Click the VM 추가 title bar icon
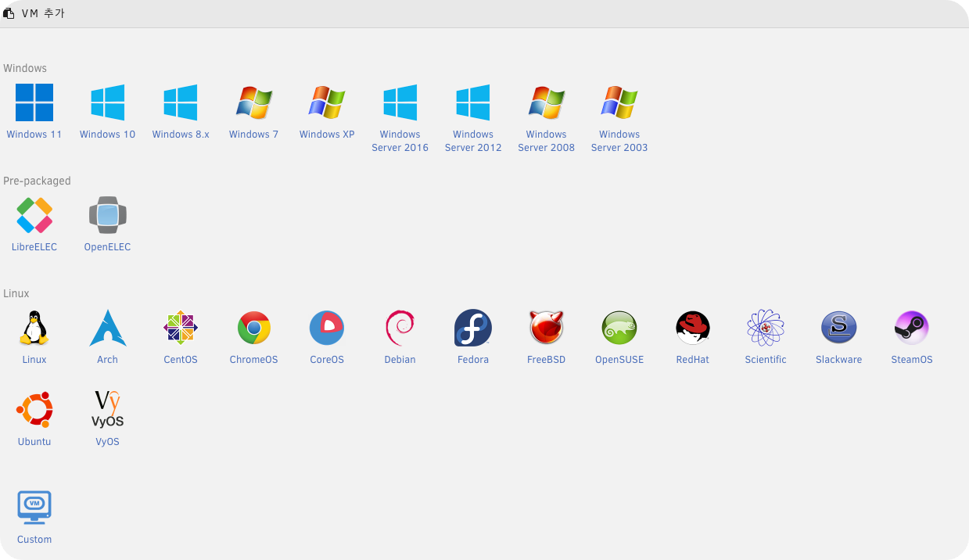969x560 pixels. point(9,13)
